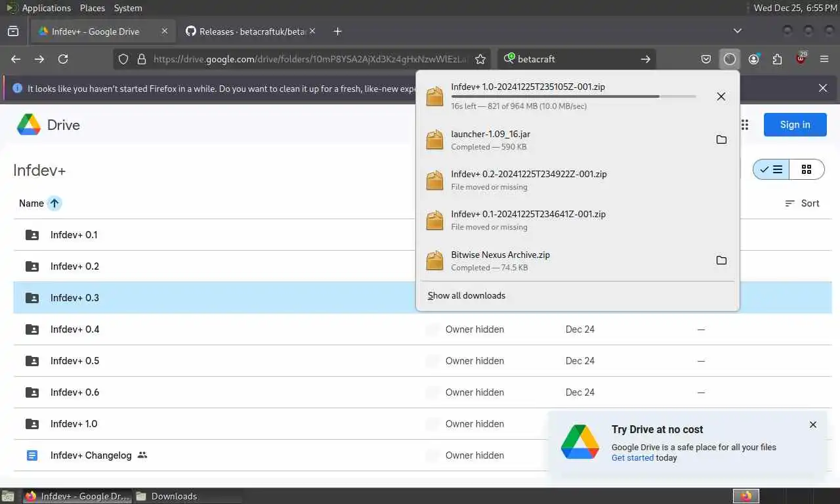
Task: Click the URL address bar
Action: pos(311,59)
